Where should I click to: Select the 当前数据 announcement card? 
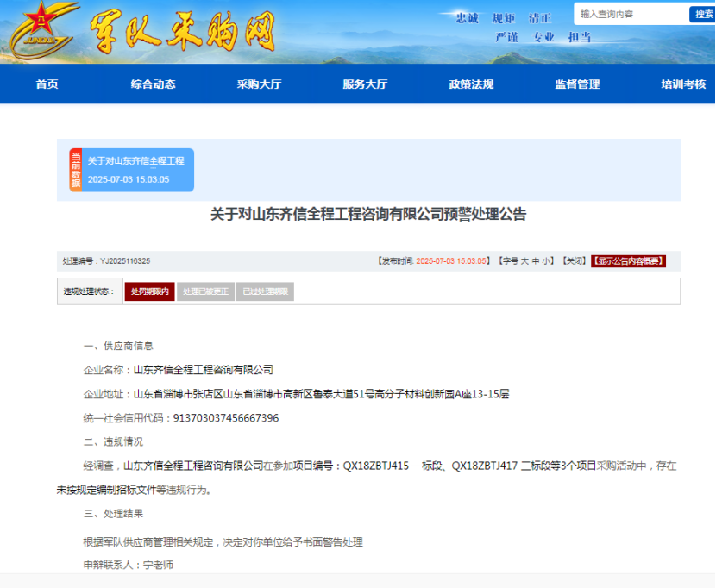pyautogui.click(x=131, y=170)
